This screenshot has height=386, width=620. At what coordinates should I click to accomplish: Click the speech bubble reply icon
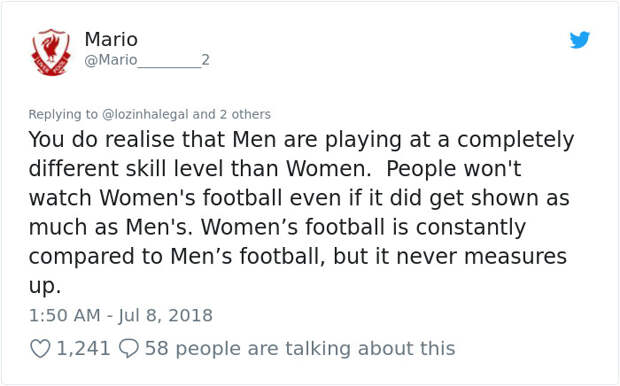pos(129,349)
